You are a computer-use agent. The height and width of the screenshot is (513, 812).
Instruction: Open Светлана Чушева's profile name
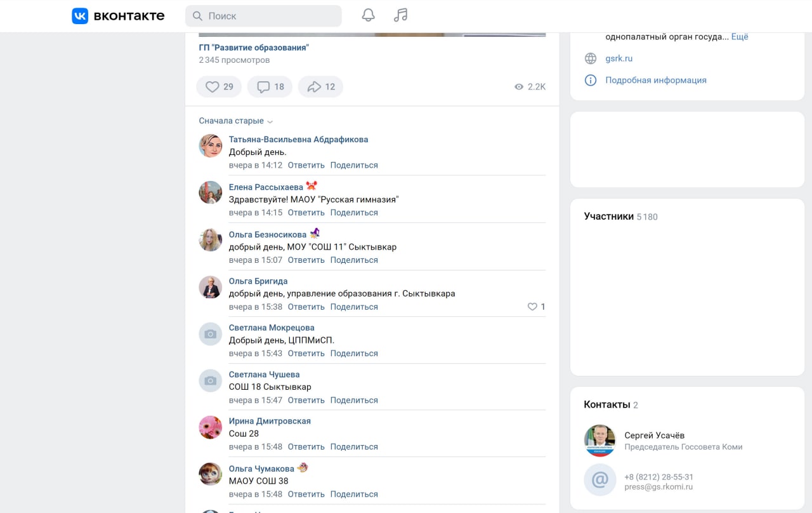pyautogui.click(x=264, y=374)
